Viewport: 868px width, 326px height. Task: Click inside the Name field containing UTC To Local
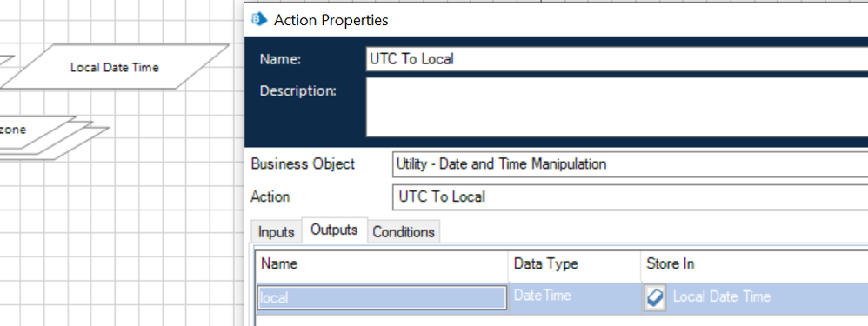(x=617, y=58)
